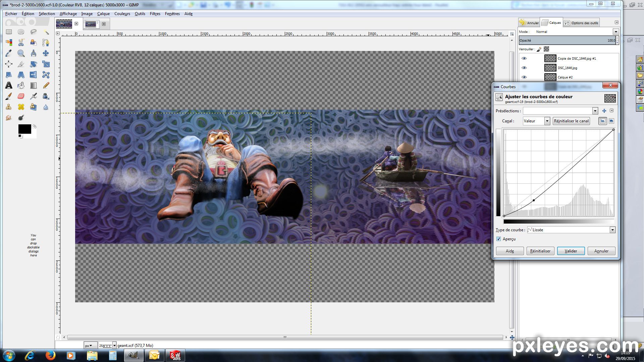Open the Filtres menu

(155, 14)
